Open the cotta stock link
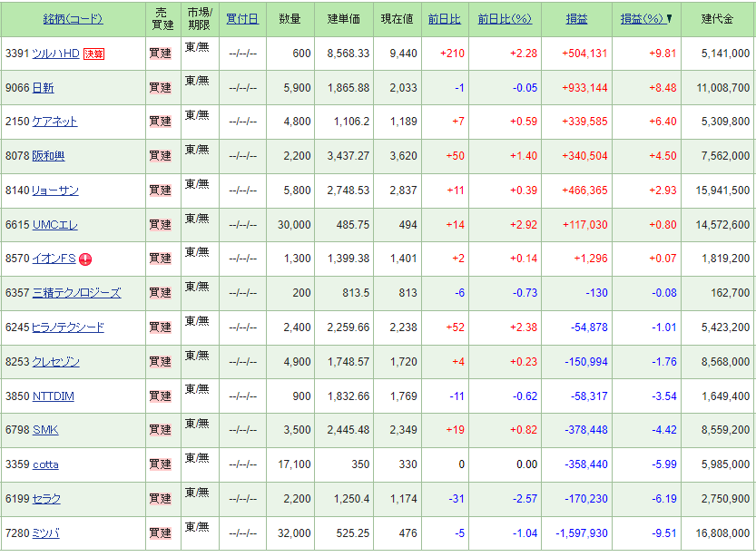The height and width of the screenshot is (557, 756). (45, 464)
